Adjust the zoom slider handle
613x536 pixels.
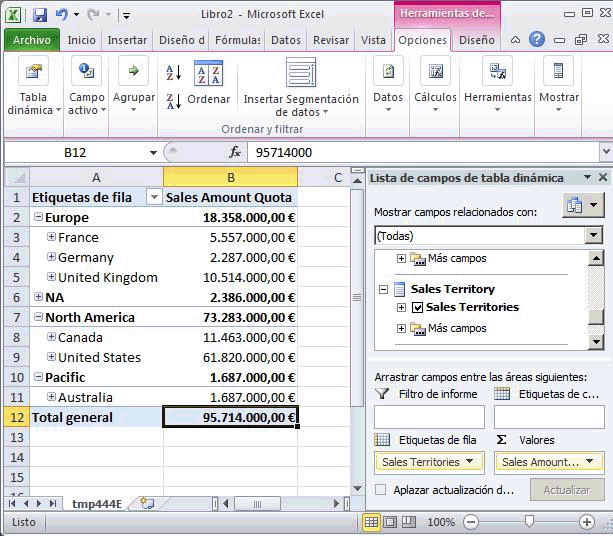pos(529,521)
